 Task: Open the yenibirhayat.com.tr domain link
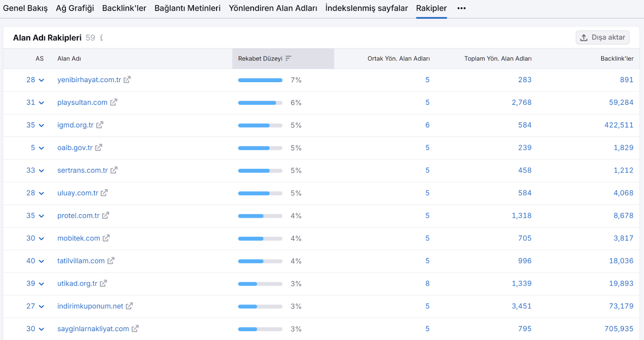point(89,80)
